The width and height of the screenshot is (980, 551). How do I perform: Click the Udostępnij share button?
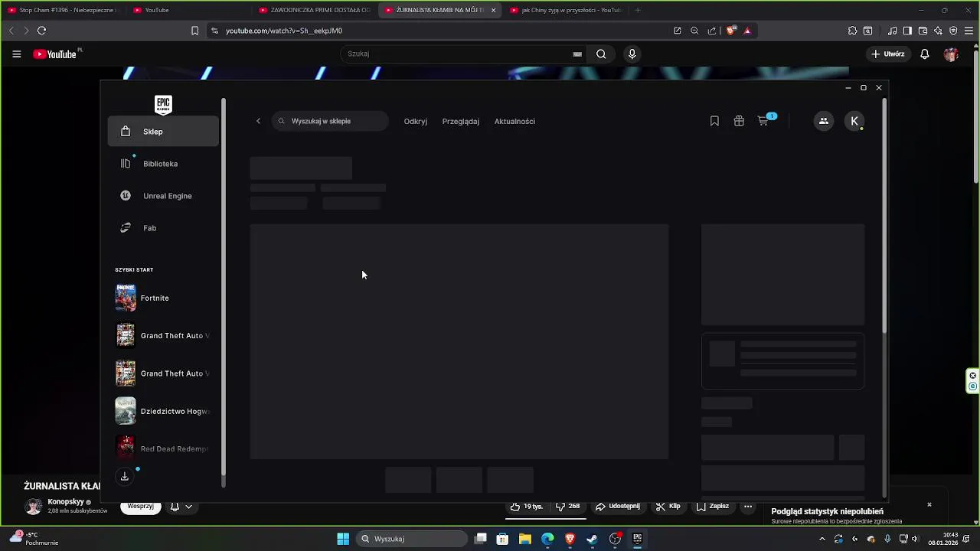(x=618, y=507)
